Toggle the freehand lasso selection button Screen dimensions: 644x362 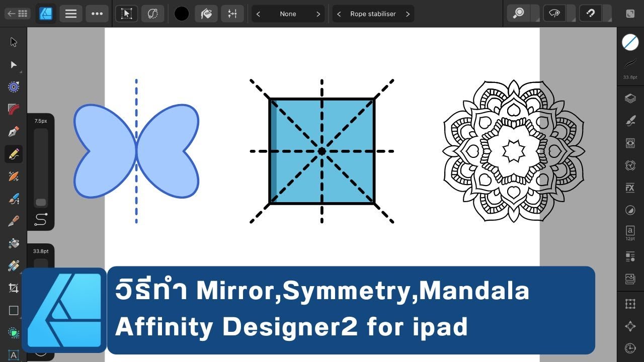coord(153,14)
